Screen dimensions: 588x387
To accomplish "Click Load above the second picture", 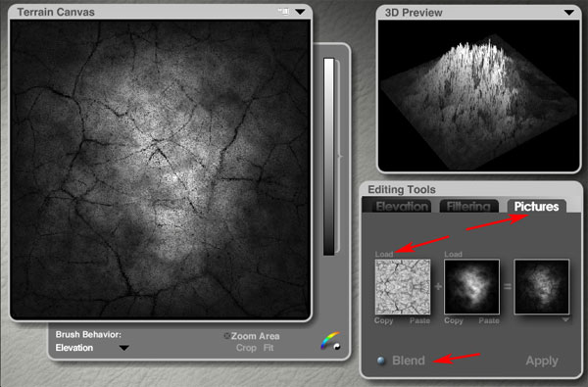I will tap(453, 255).
